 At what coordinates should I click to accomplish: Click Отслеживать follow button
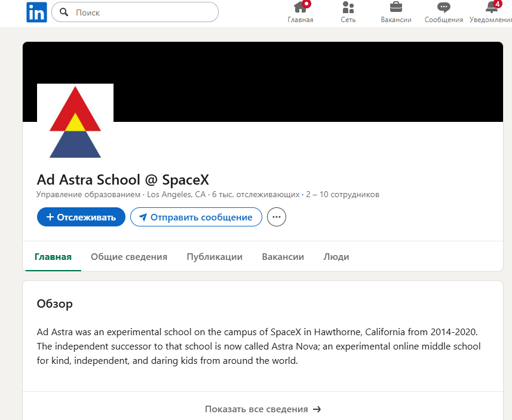click(81, 217)
